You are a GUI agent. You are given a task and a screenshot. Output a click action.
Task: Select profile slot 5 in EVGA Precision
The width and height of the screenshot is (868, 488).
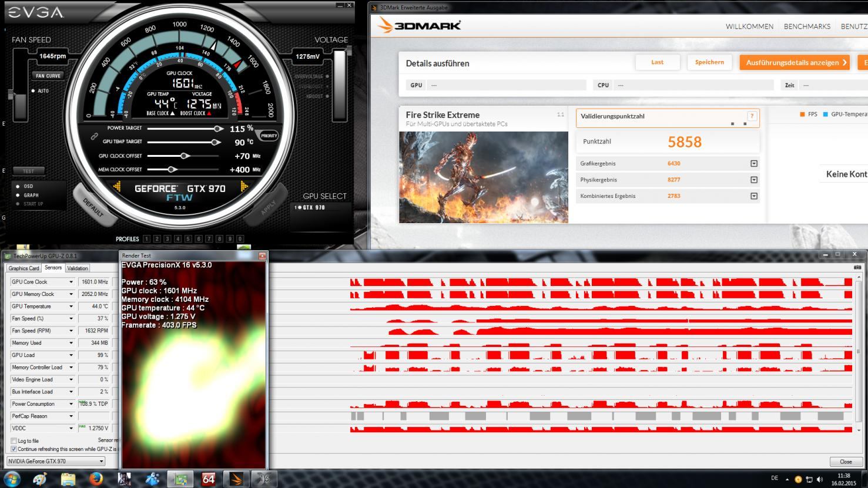click(x=188, y=239)
